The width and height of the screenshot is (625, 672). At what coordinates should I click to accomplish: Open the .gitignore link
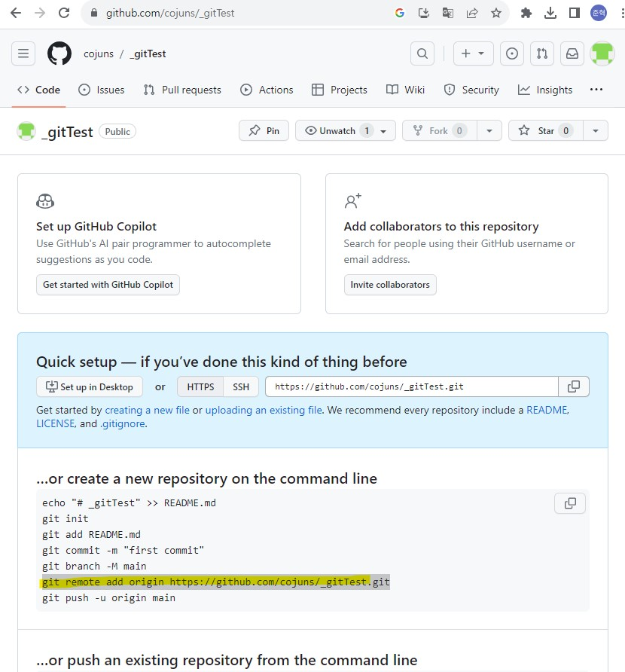pos(123,424)
